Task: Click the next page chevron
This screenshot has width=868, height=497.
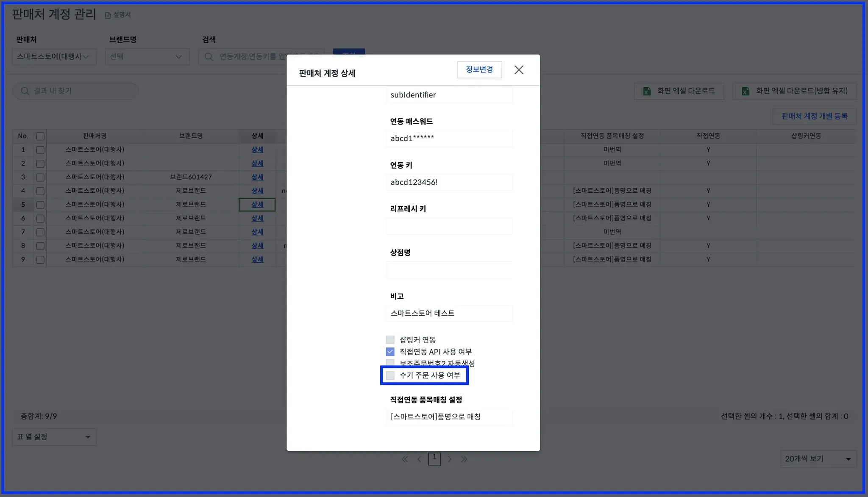Action: [x=450, y=459]
